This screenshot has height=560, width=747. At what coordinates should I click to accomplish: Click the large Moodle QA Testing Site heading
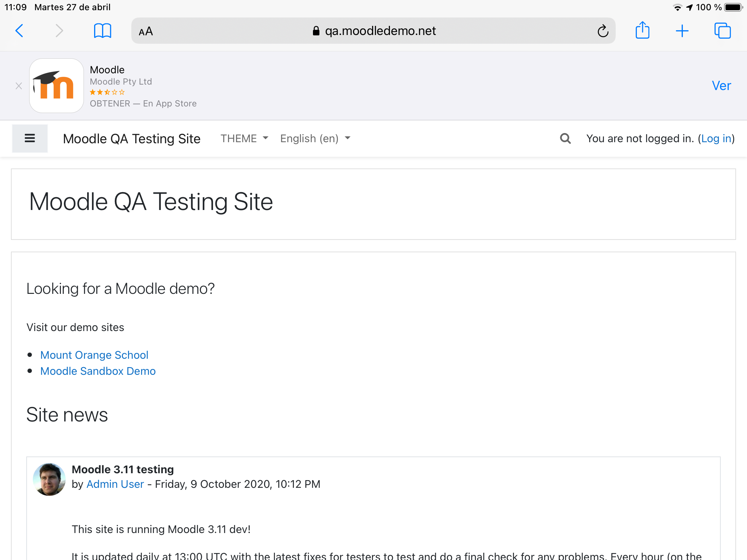pos(151,202)
